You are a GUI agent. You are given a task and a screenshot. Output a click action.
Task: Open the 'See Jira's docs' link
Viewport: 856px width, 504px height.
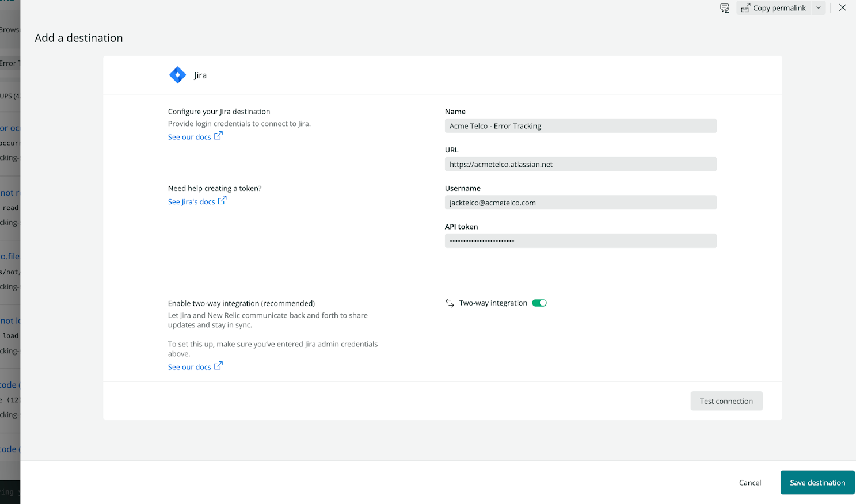191,202
